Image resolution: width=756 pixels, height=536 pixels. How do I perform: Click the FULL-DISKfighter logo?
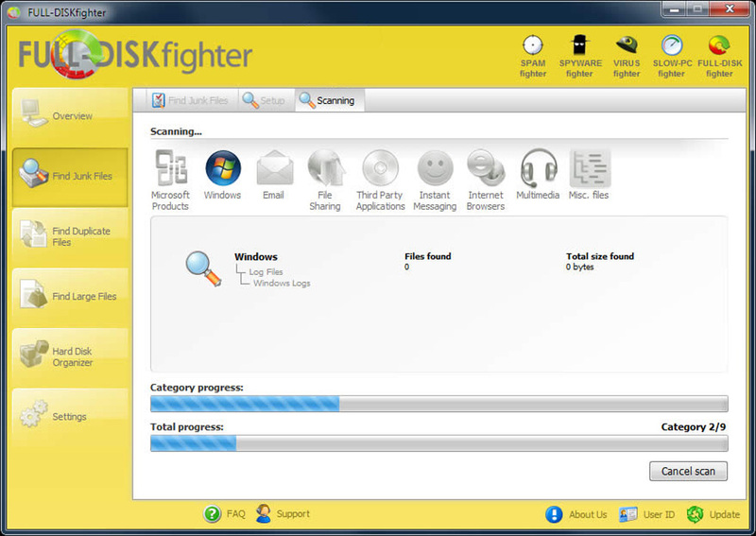pyautogui.click(x=135, y=55)
